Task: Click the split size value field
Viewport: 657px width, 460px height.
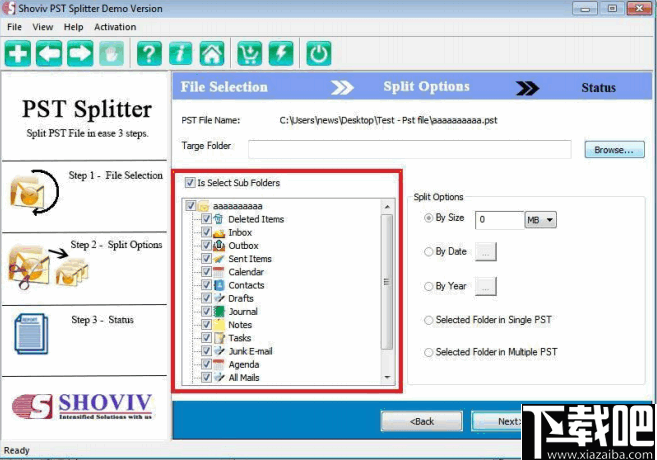Action: [x=499, y=220]
